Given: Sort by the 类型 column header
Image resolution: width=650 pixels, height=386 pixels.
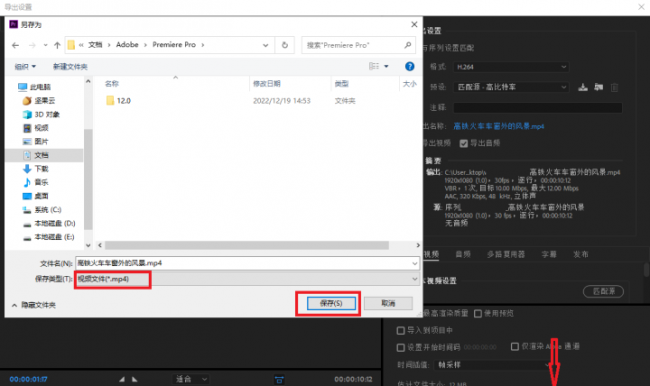Looking at the screenshot, I should [341, 84].
